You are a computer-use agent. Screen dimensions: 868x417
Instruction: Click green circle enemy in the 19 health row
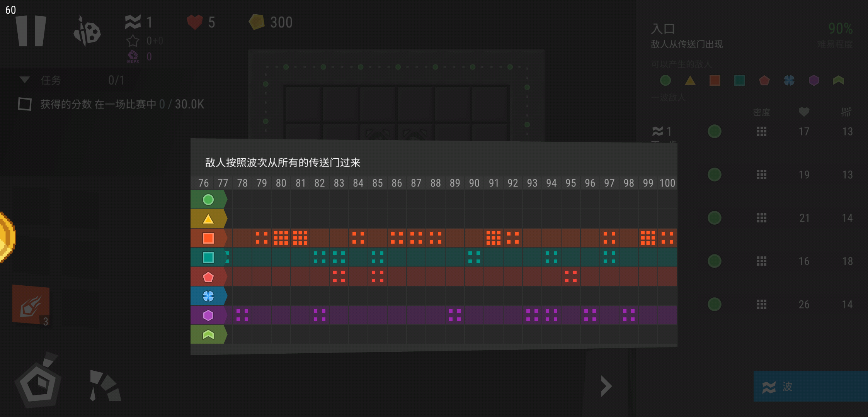(x=714, y=175)
